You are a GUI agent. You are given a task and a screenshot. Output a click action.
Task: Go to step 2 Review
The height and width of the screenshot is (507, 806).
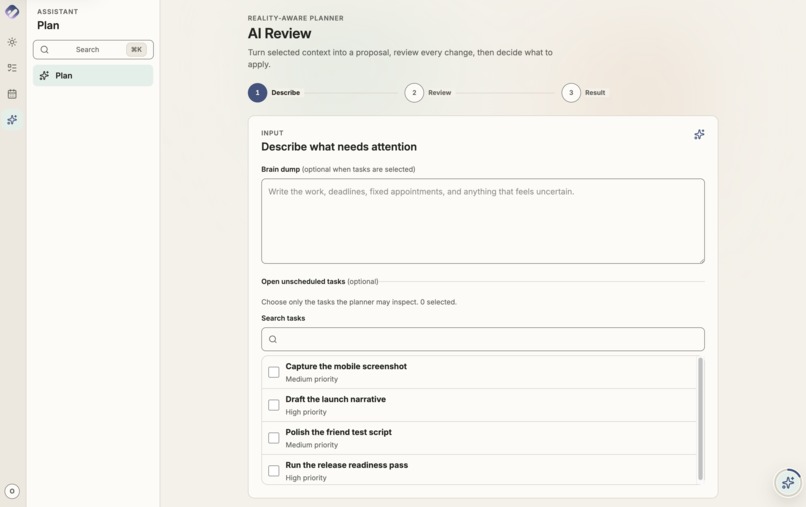tap(428, 93)
